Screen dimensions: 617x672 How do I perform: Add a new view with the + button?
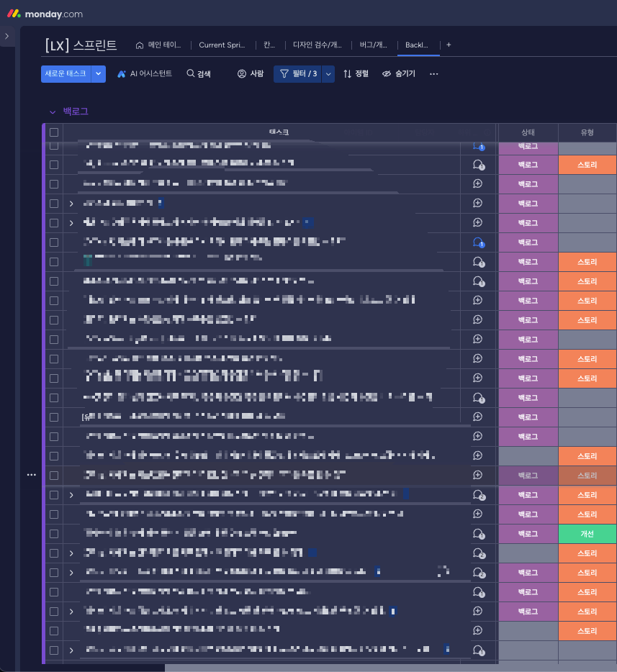click(448, 44)
